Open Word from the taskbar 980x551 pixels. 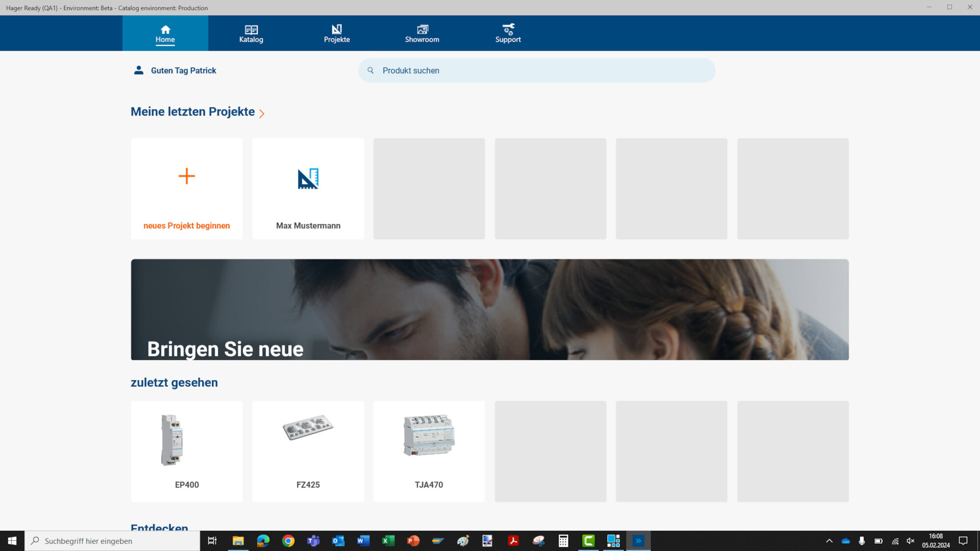363,541
